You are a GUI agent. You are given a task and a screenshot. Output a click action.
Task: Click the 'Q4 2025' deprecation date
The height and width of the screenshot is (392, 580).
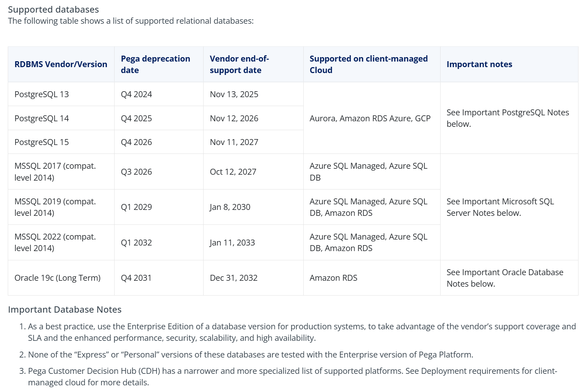(136, 118)
